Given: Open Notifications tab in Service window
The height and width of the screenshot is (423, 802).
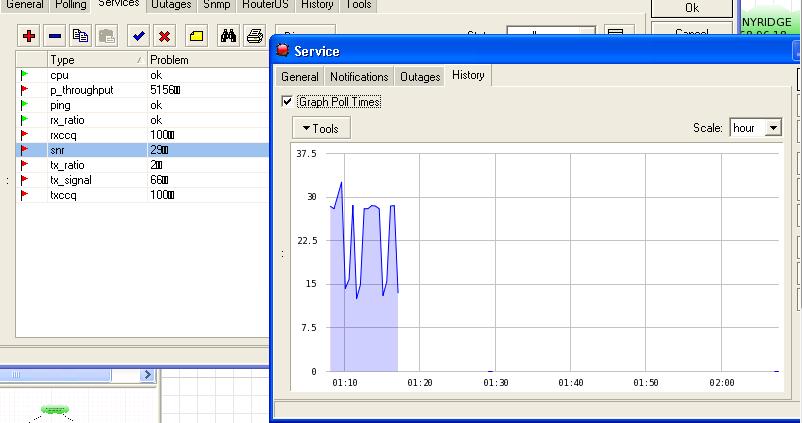Looking at the screenshot, I should point(359,77).
